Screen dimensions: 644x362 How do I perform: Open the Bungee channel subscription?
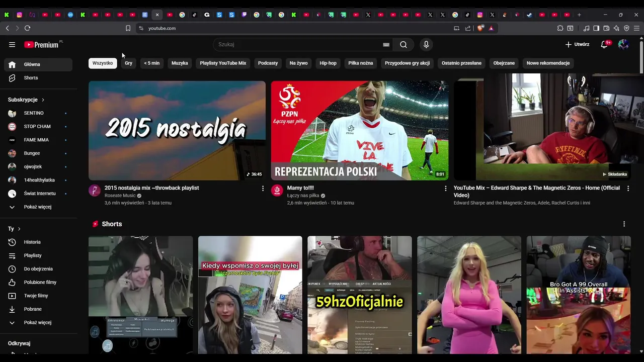38,153
